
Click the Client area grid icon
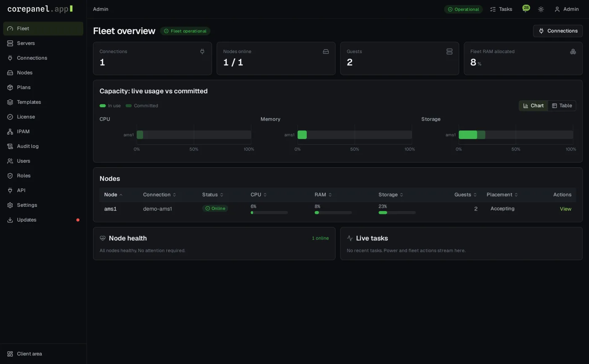coord(10,354)
